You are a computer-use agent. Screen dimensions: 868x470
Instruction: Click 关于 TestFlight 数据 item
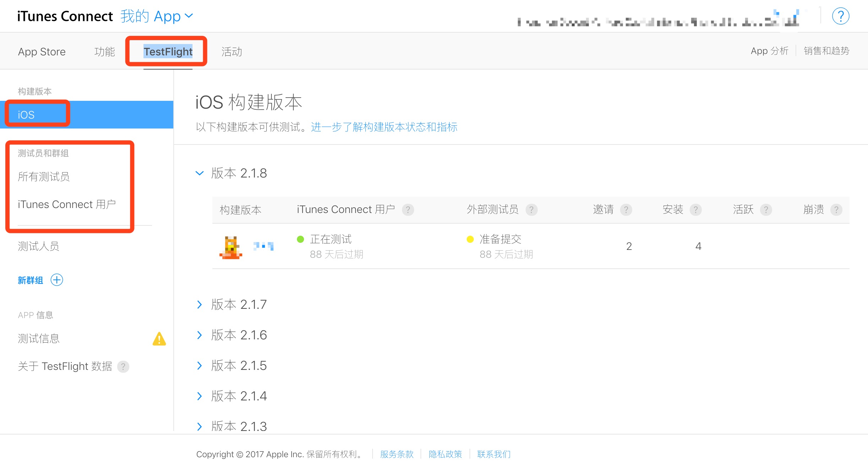[x=65, y=366]
